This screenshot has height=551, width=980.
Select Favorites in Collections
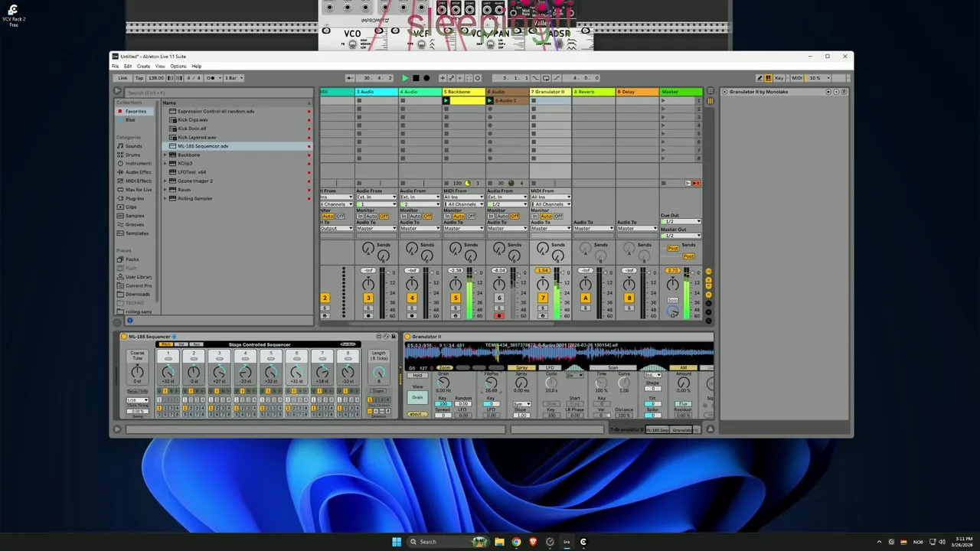pyautogui.click(x=136, y=111)
